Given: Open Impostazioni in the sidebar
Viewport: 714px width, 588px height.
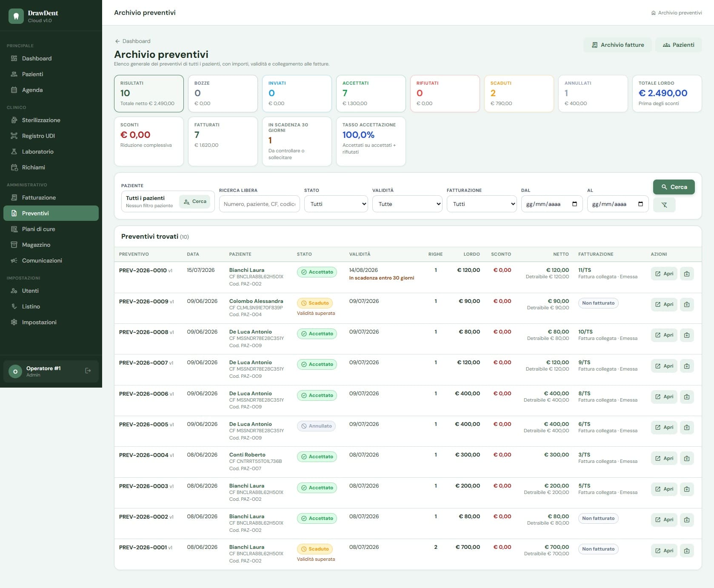Looking at the screenshot, I should click(x=51, y=322).
